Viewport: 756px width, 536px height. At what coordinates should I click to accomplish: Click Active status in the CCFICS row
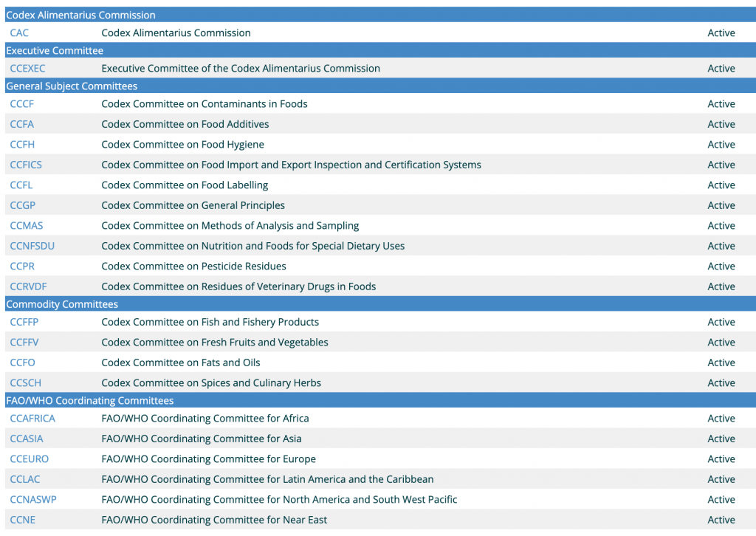coord(721,165)
